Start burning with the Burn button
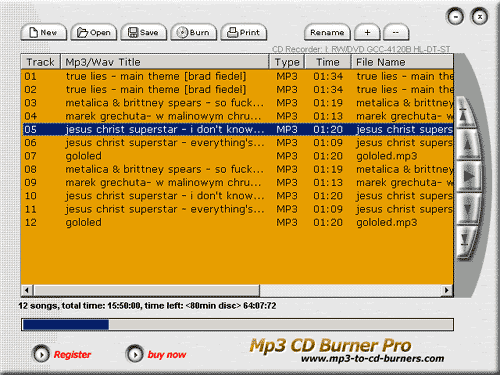The image size is (500, 375). tap(193, 32)
